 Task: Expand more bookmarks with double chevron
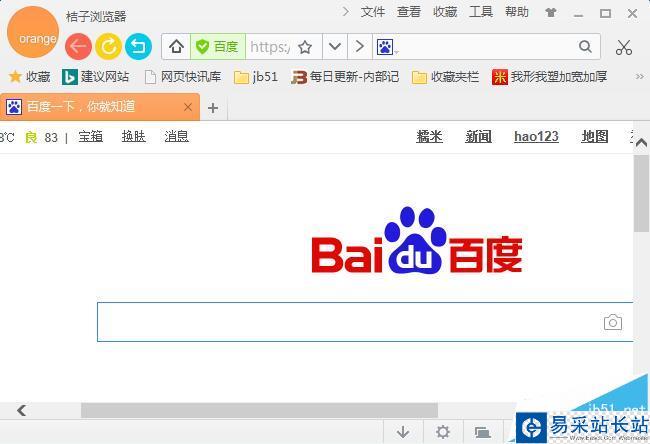pyautogui.click(x=640, y=76)
